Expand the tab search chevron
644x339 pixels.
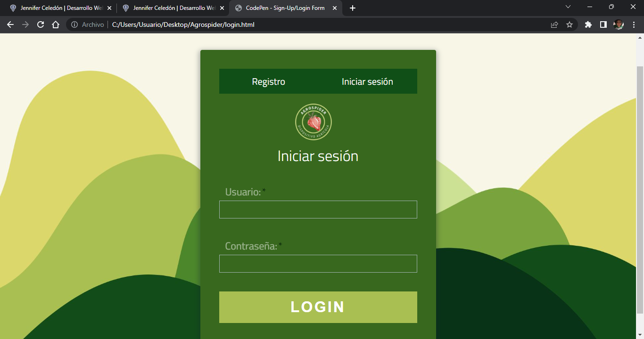coord(568,7)
